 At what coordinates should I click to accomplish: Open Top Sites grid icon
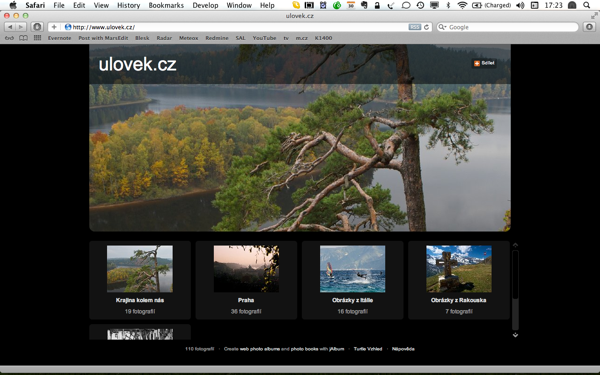37,38
